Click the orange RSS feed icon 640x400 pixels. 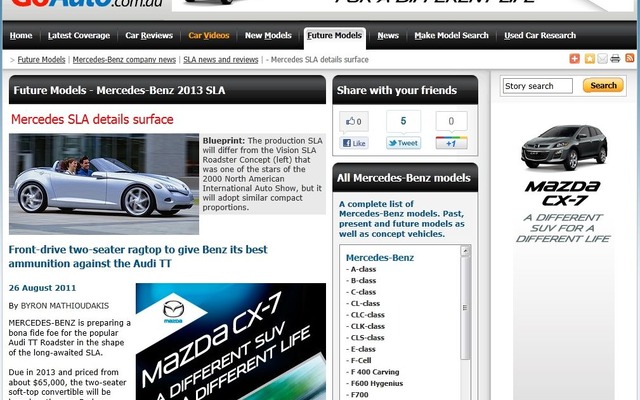pyautogui.click(x=630, y=58)
